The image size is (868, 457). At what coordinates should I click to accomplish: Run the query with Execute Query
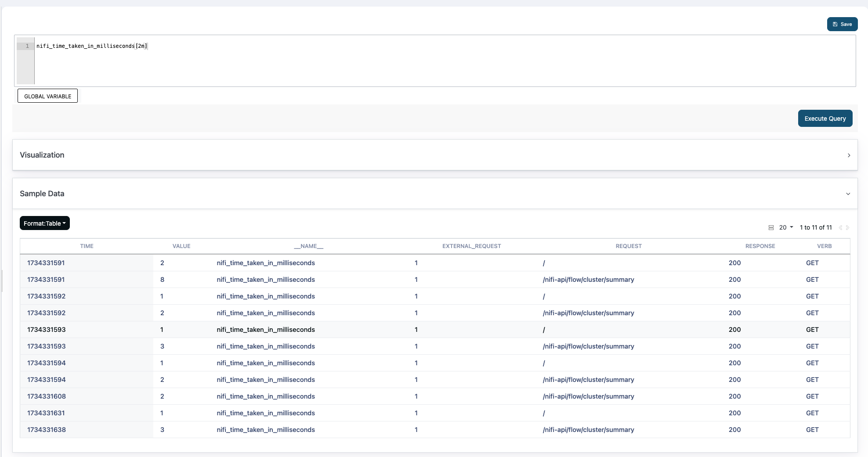point(825,119)
